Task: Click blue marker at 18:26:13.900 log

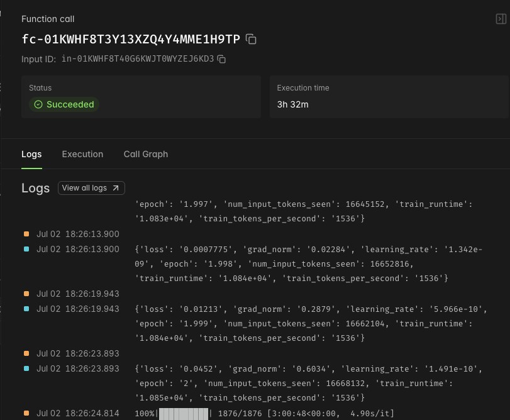Action: tap(26, 249)
